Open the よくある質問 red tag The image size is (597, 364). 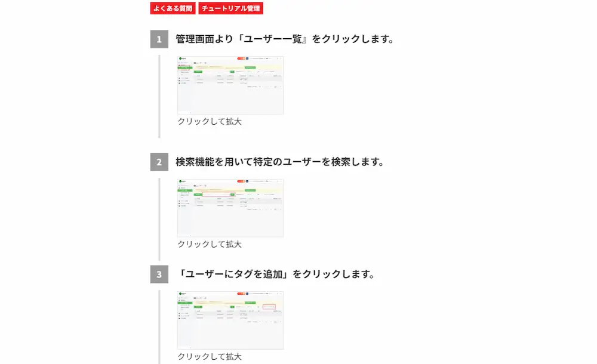point(173,8)
